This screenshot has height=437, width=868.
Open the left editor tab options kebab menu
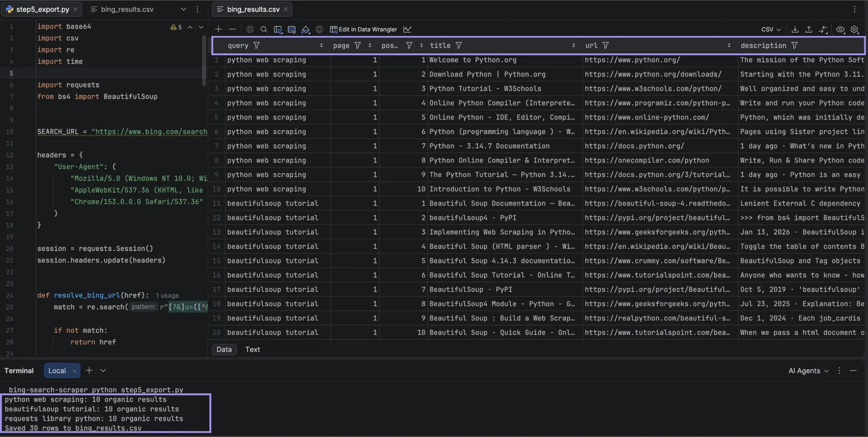pos(197,9)
